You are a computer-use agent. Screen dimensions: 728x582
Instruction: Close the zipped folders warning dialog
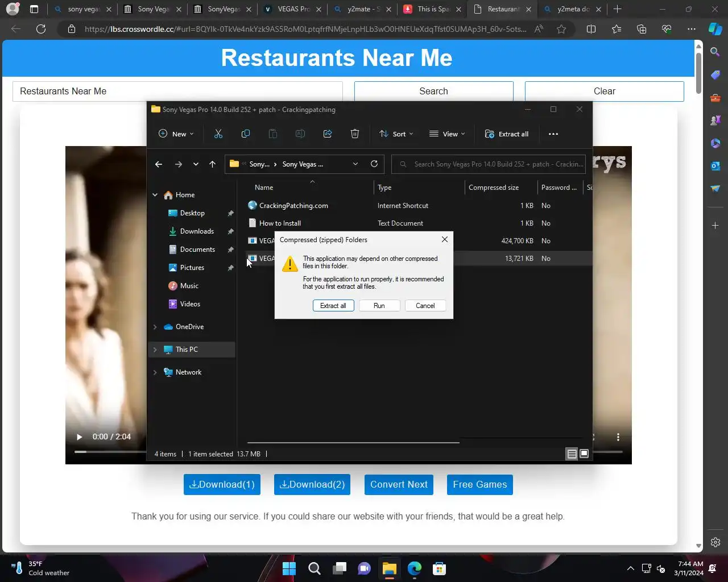[x=445, y=240]
